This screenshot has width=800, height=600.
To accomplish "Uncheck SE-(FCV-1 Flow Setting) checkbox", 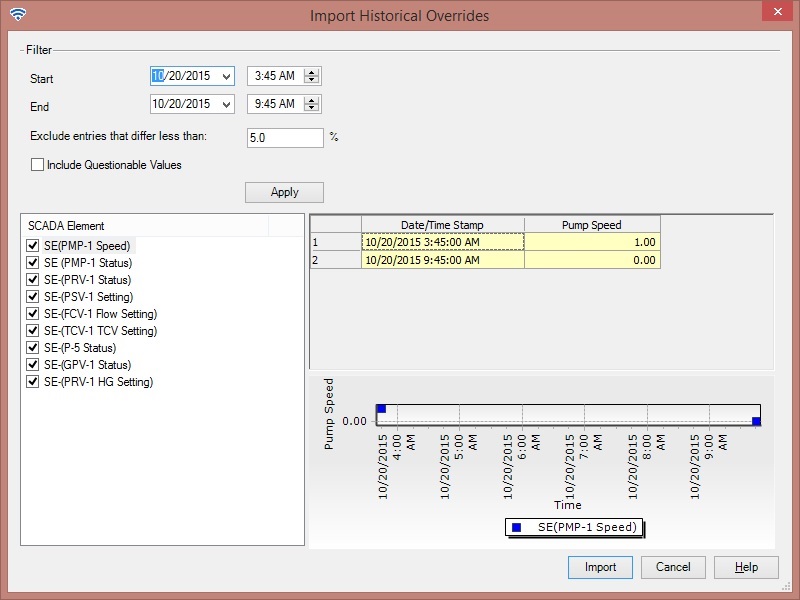I will pos(33,314).
